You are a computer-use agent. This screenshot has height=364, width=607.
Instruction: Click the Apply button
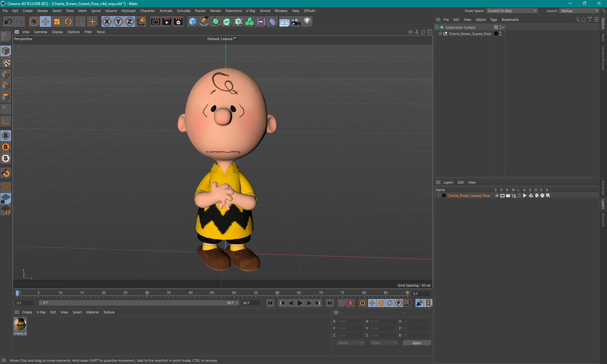pos(417,343)
